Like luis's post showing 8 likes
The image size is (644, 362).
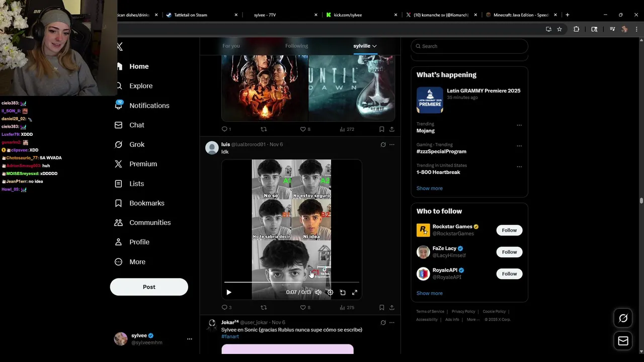(x=305, y=307)
